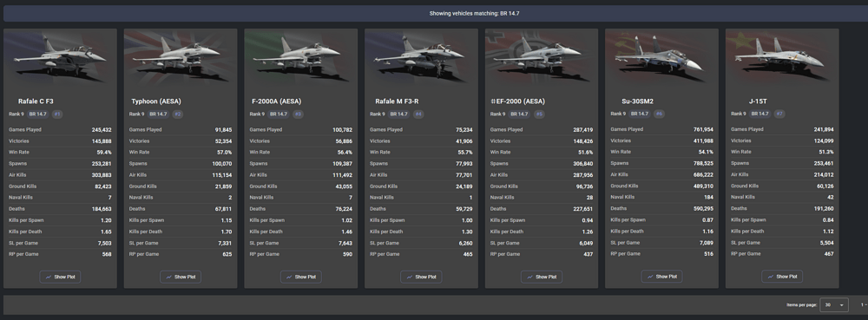This screenshot has width=868, height=320.
Task: Show plot for Typhoon (AESA)
Action: coord(181,277)
